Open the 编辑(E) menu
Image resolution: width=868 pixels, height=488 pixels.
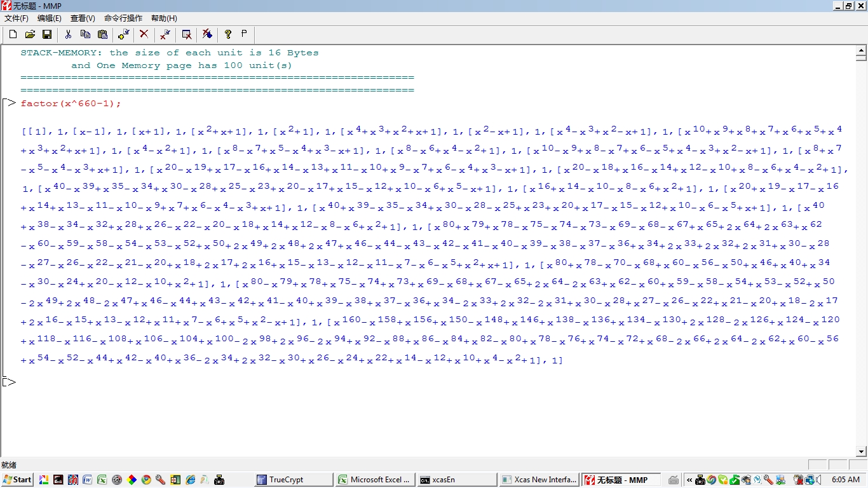[50, 18]
